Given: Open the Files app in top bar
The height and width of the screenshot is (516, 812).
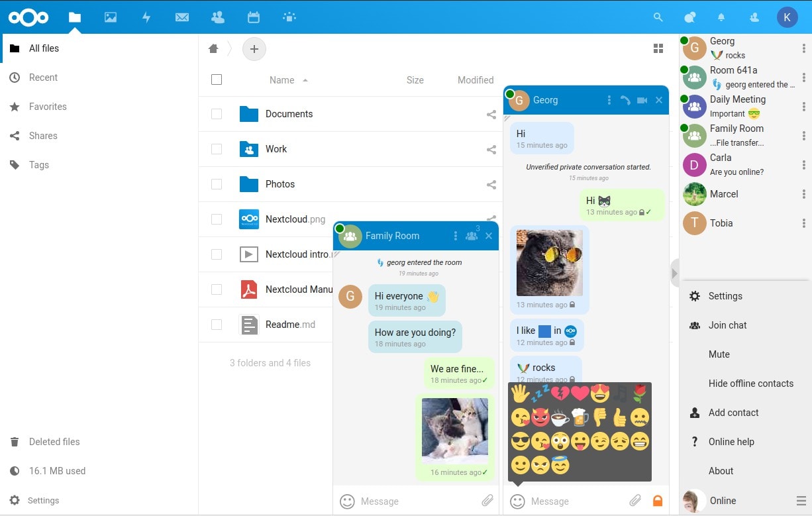Looking at the screenshot, I should tap(75, 17).
